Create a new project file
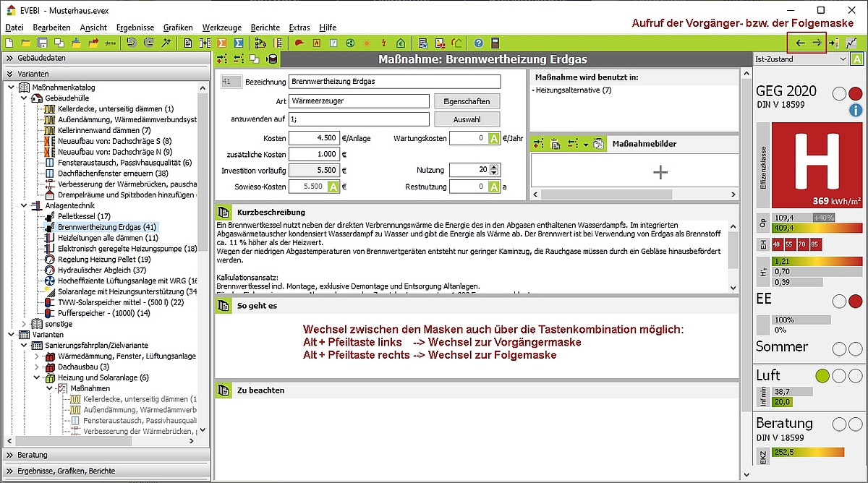 click(x=9, y=43)
